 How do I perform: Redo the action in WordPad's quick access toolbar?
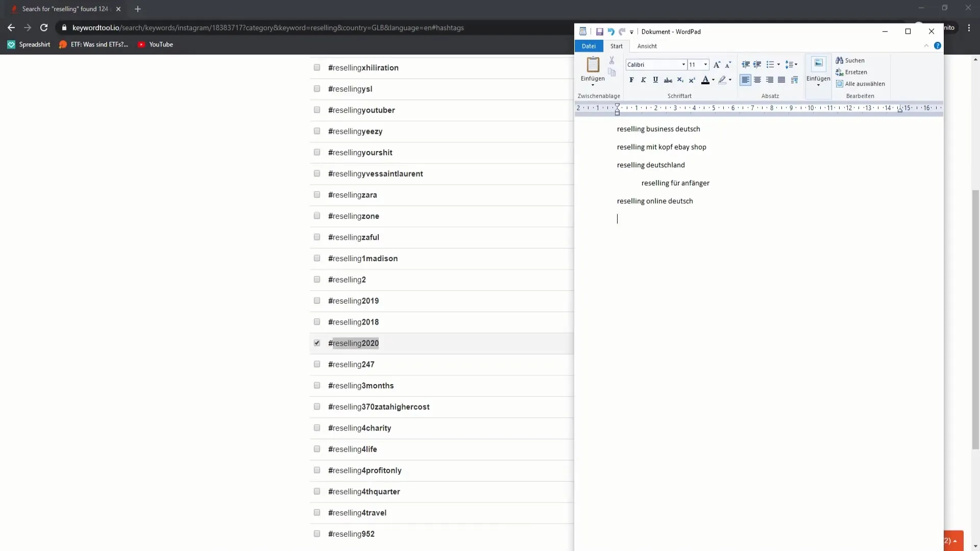[622, 32]
